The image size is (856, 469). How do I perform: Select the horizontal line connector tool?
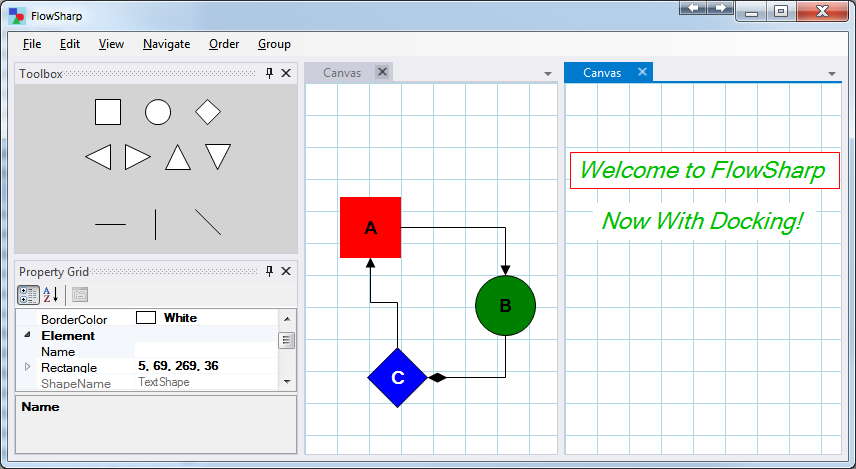point(110,225)
